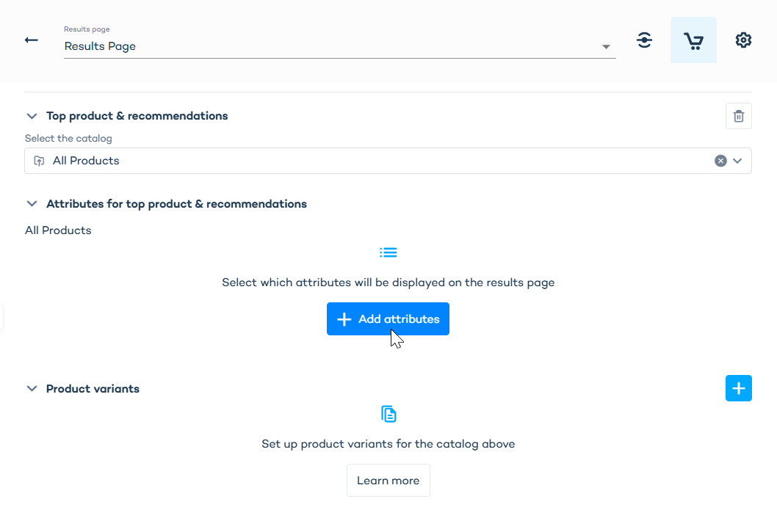Viewport: 777px width, 532px height.
Task: Click the document icon under Product variants
Action: click(x=388, y=414)
